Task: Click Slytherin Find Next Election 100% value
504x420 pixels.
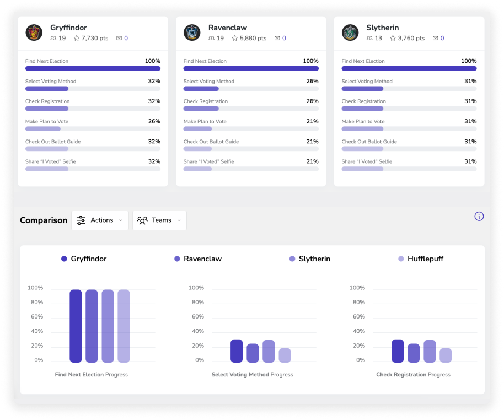Action: [469, 61]
